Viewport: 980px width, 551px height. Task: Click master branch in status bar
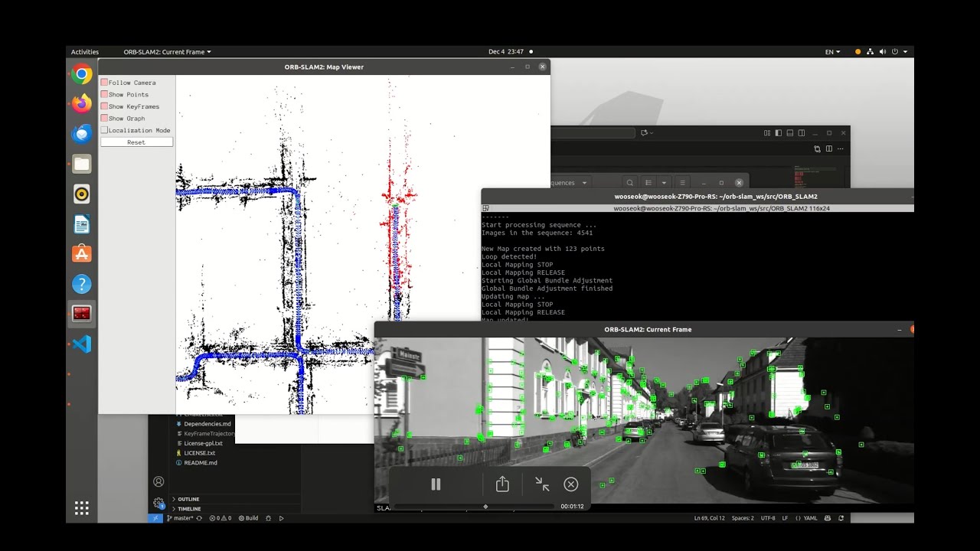181,518
